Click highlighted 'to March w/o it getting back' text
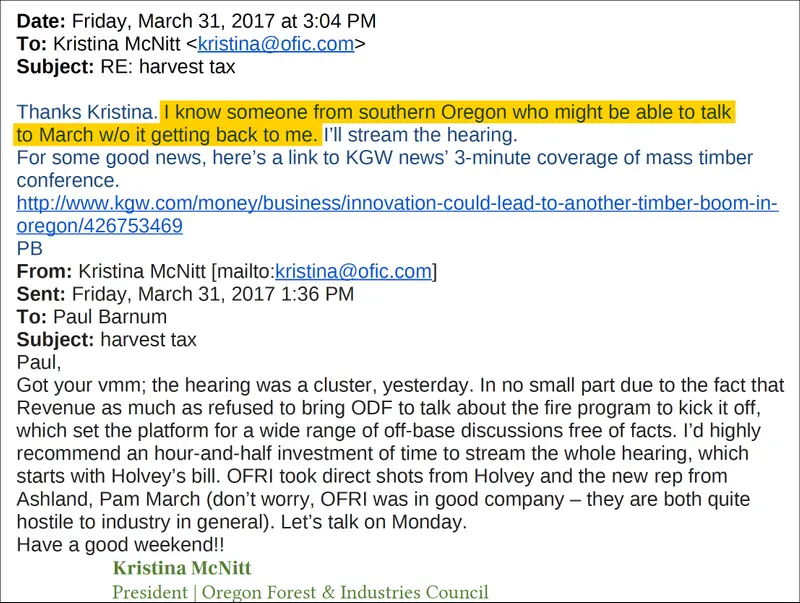 (x=141, y=135)
